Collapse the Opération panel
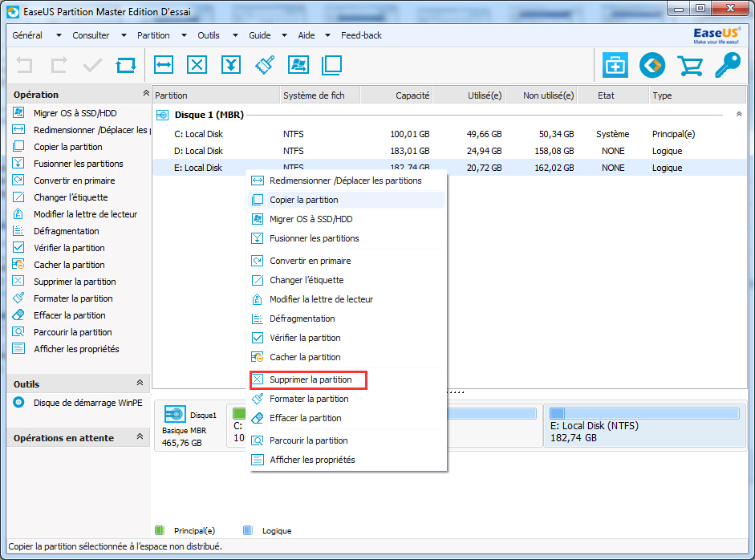 [x=145, y=94]
